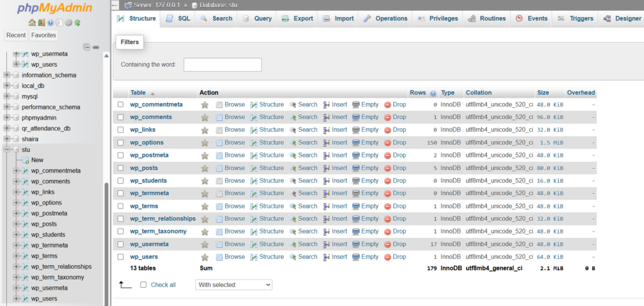Enable the Check all checkbox

pyautogui.click(x=143, y=285)
